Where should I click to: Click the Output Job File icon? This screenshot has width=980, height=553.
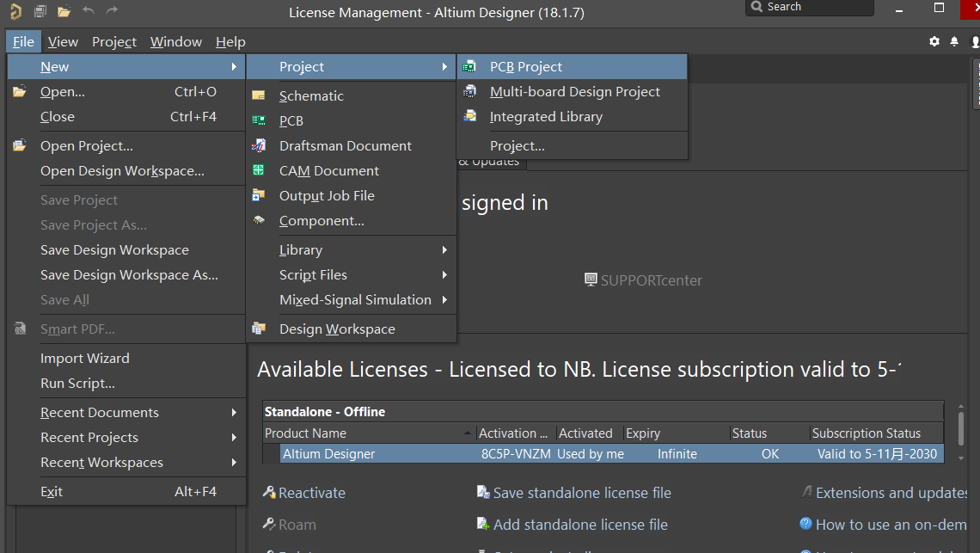[x=259, y=196]
